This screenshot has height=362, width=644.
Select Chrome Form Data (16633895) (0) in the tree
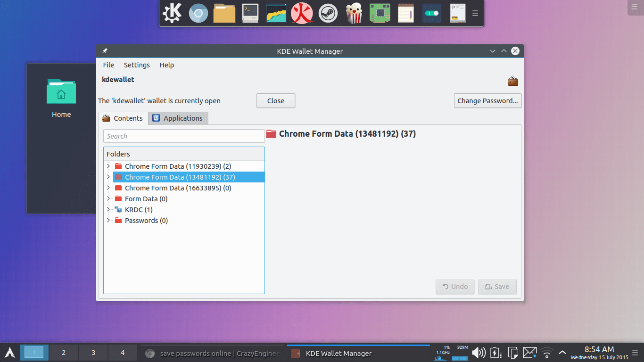(178, 188)
